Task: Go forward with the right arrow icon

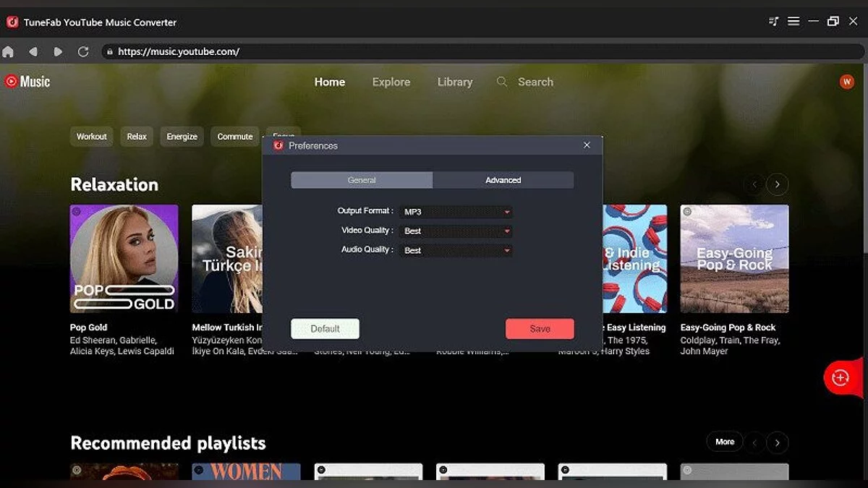Action: (x=58, y=52)
